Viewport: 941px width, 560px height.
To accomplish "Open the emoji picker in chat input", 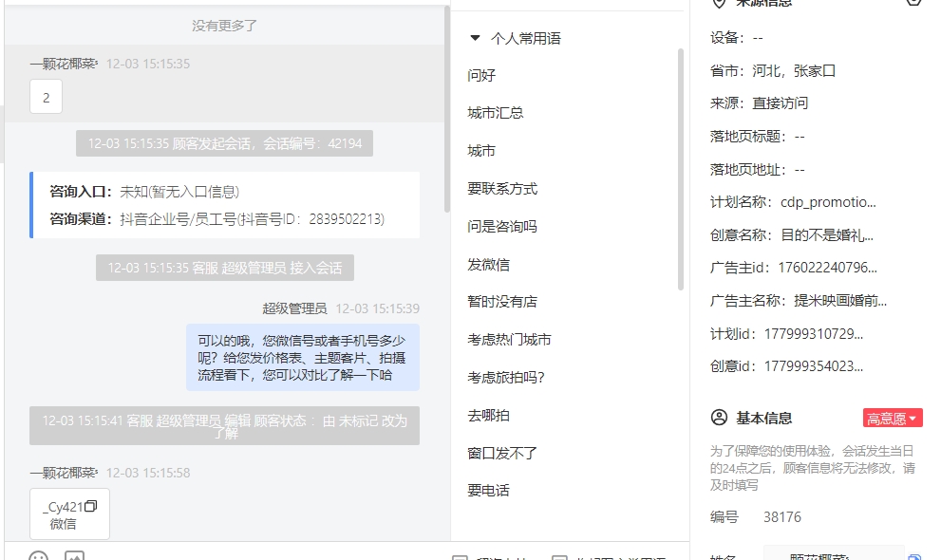I will [x=38, y=556].
